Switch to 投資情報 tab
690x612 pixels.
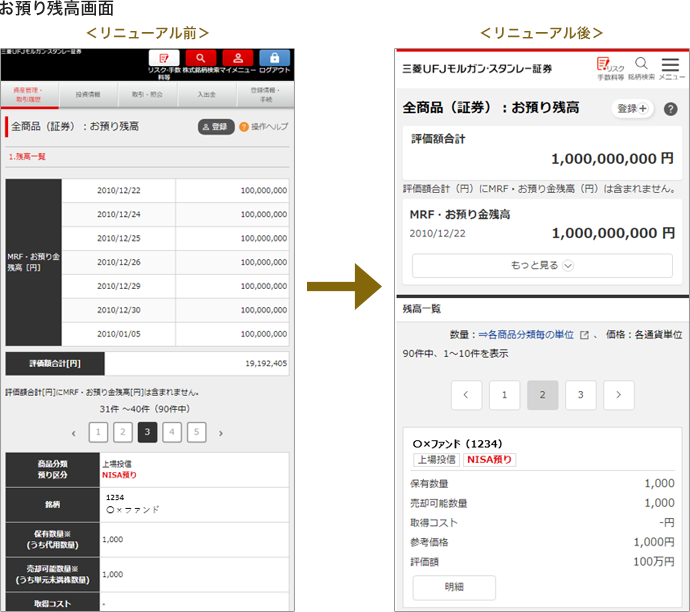pyautogui.click(x=88, y=95)
